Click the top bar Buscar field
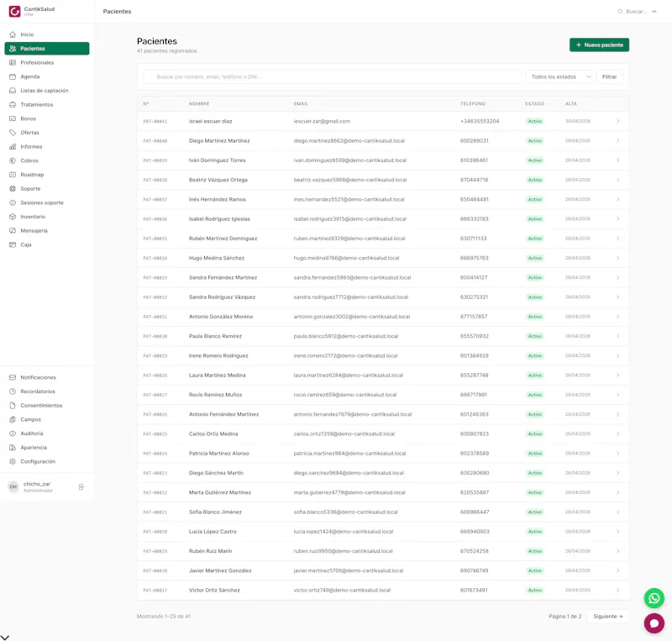Viewport: 672px width, 641px height. pyautogui.click(x=637, y=12)
